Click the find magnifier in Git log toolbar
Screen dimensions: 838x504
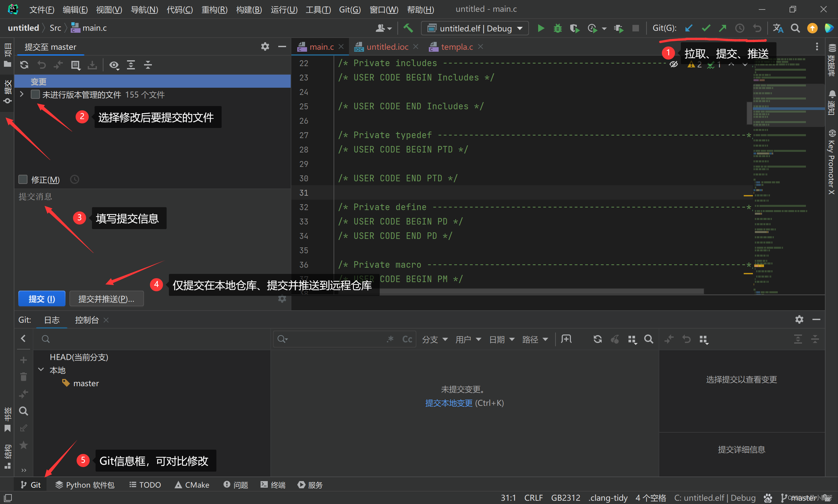click(x=648, y=339)
